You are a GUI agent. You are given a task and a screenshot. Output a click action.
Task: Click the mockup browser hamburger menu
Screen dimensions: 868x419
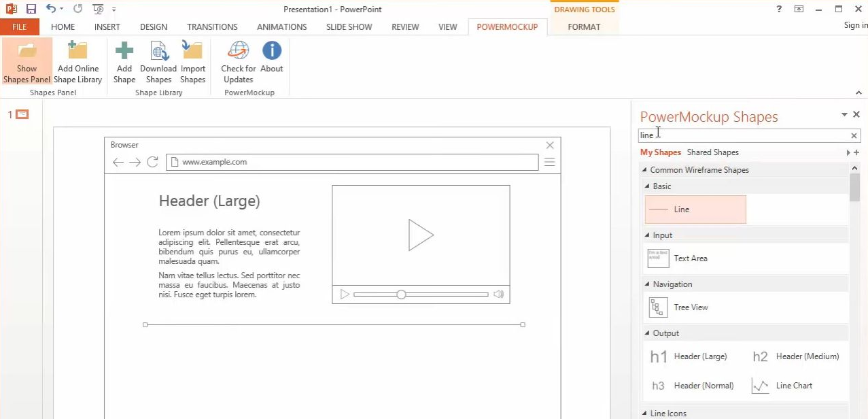[550, 162]
